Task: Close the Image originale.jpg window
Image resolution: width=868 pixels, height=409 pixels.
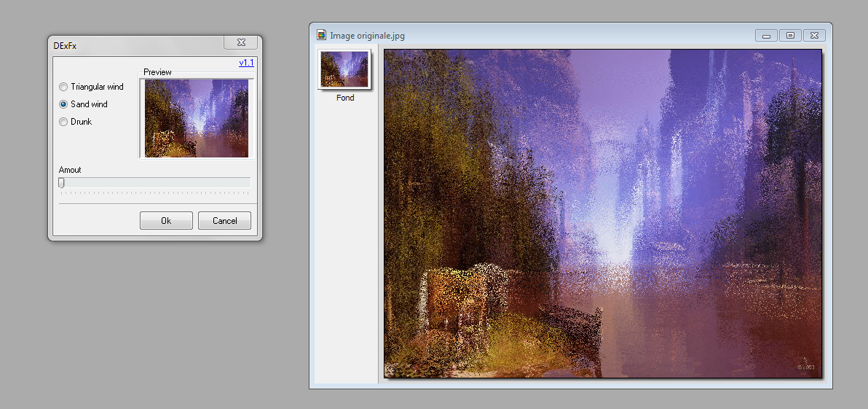Action: tap(814, 35)
